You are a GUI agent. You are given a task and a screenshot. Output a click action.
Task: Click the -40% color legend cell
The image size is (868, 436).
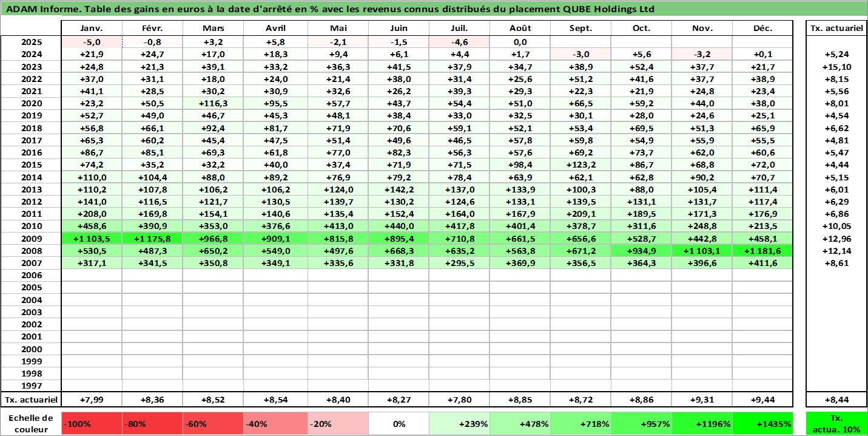point(275,423)
